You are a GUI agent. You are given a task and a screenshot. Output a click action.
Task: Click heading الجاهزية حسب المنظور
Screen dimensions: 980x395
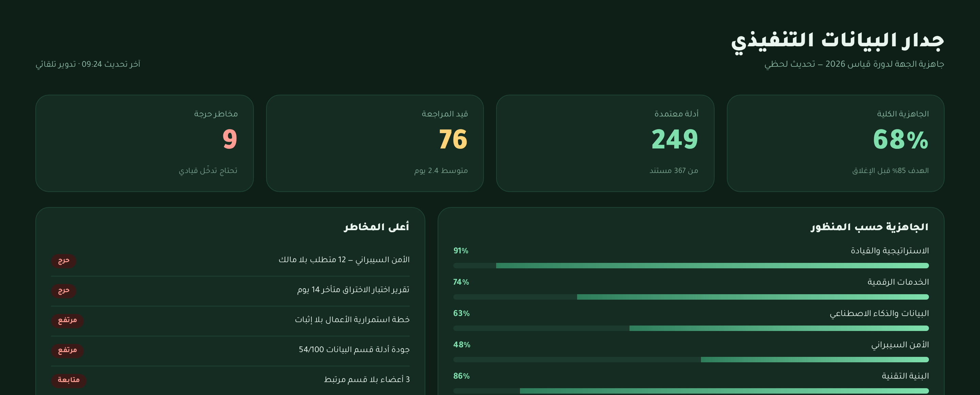click(869, 227)
